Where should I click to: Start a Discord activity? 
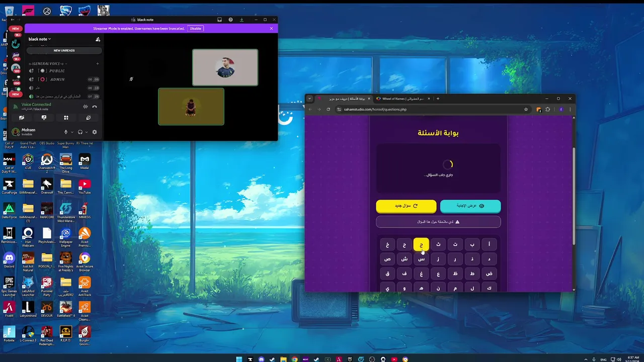point(66,118)
